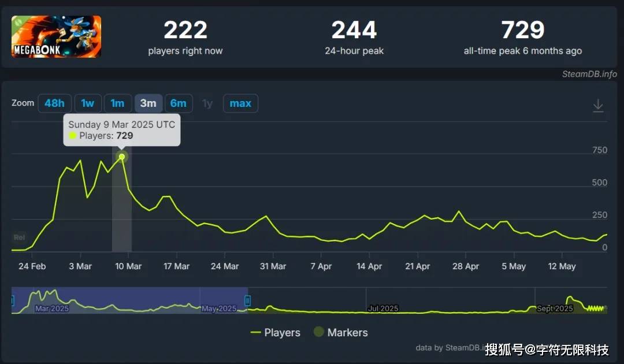The width and height of the screenshot is (624, 364).
Task: Click the 222 players right now count
Action: [x=185, y=30]
